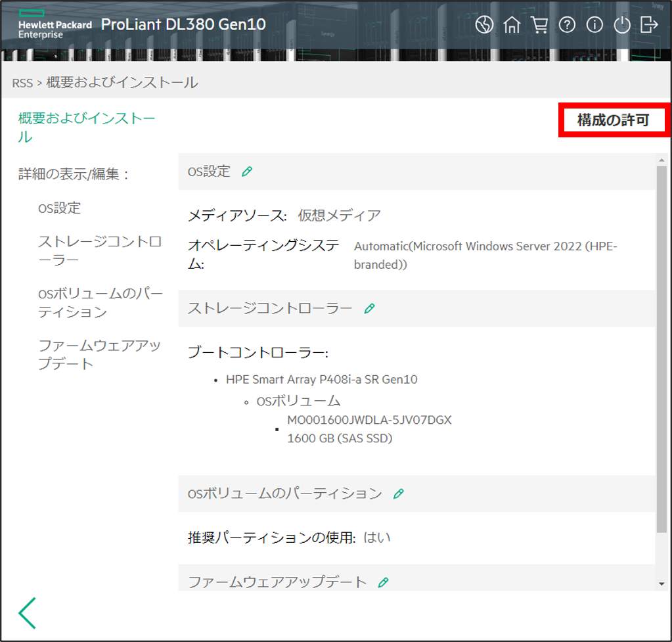Click the 詳細の表示/編集： label

tap(75, 174)
